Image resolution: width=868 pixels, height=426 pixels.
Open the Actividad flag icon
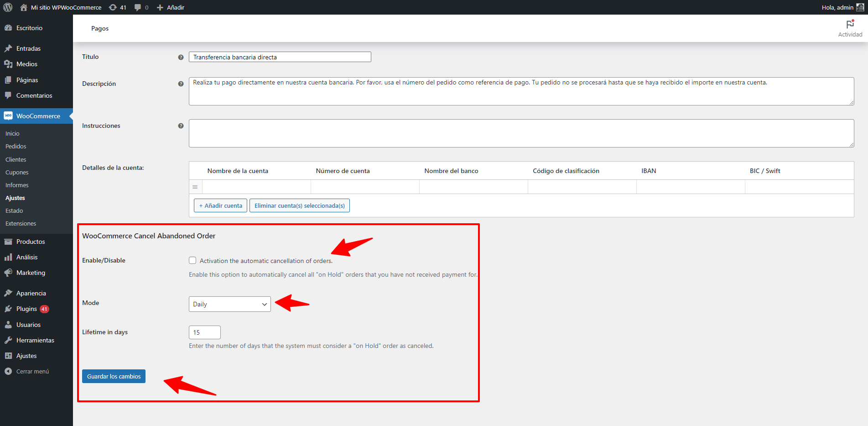coord(850,24)
